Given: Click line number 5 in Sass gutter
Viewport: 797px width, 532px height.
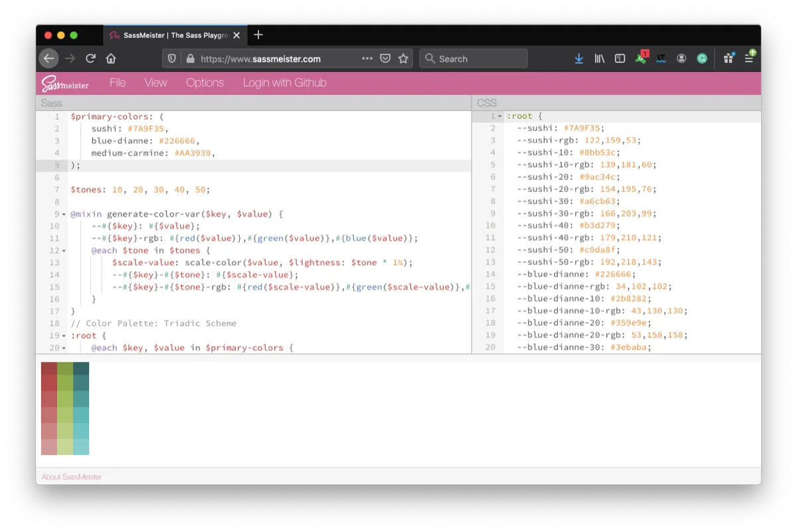Looking at the screenshot, I should (x=57, y=165).
